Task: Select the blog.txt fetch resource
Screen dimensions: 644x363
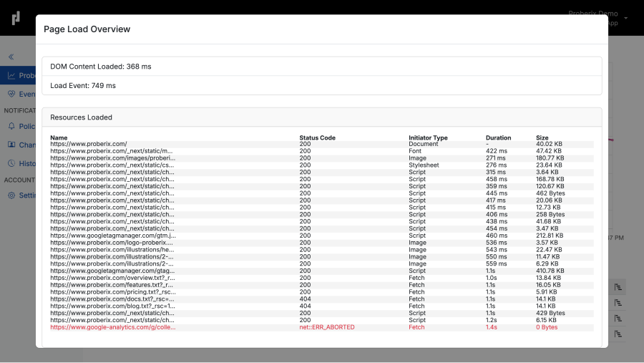Action: coord(112,306)
